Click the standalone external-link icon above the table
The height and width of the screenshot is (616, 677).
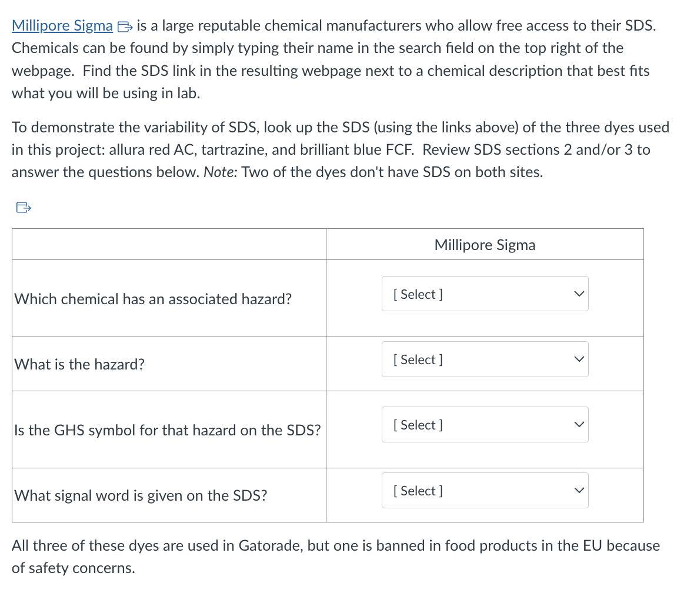point(24,208)
